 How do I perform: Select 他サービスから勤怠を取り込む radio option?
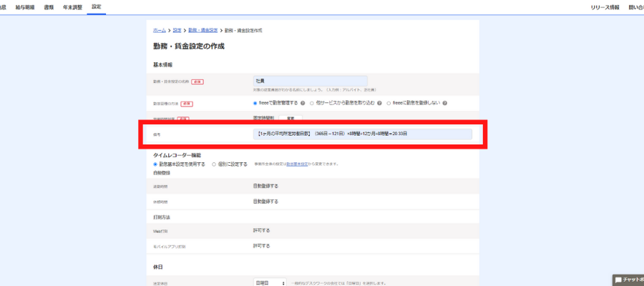(312, 103)
